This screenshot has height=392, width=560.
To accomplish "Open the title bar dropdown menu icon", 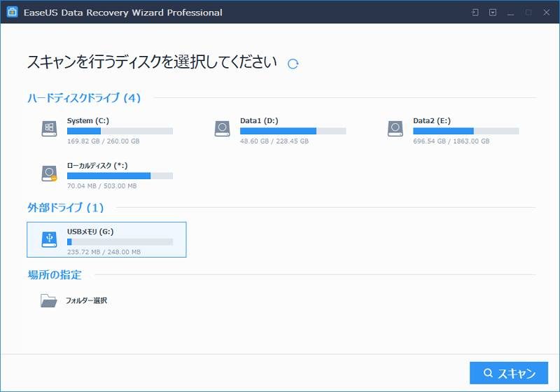I will coord(493,13).
